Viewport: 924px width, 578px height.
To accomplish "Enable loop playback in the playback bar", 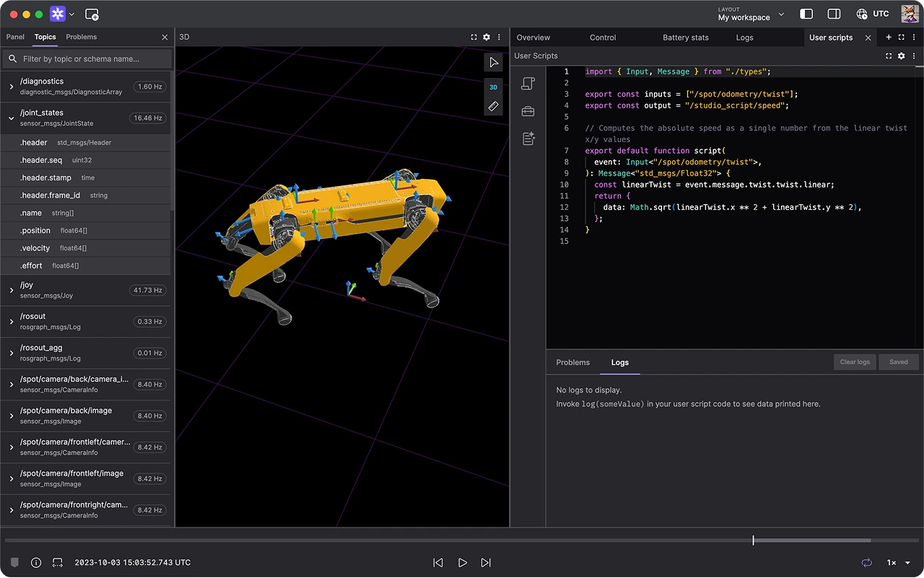I will tap(867, 563).
